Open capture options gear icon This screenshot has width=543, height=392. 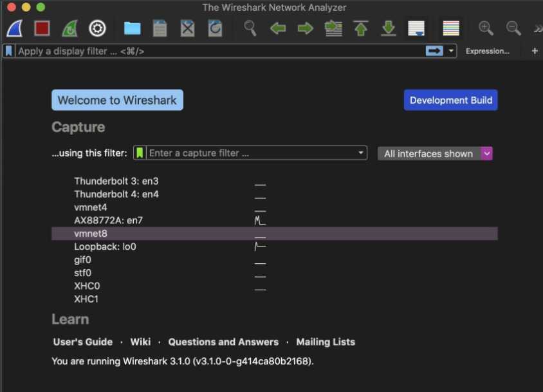point(97,28)
